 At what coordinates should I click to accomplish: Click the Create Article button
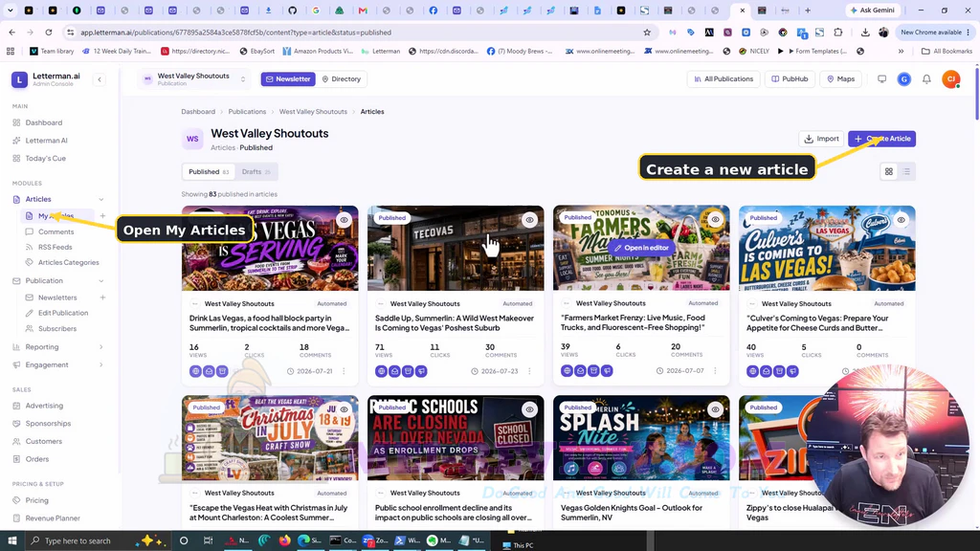(x=881, y=139)
